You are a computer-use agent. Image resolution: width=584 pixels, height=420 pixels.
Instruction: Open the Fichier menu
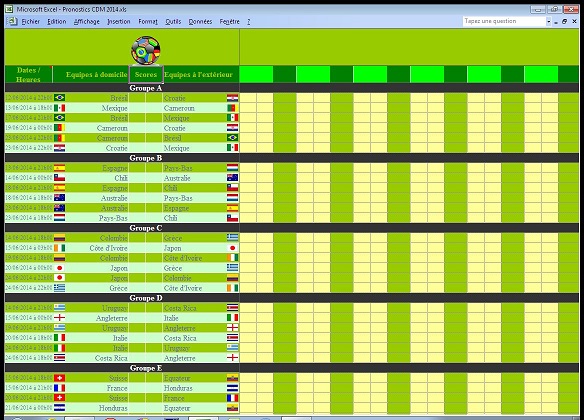click(31, 22)
